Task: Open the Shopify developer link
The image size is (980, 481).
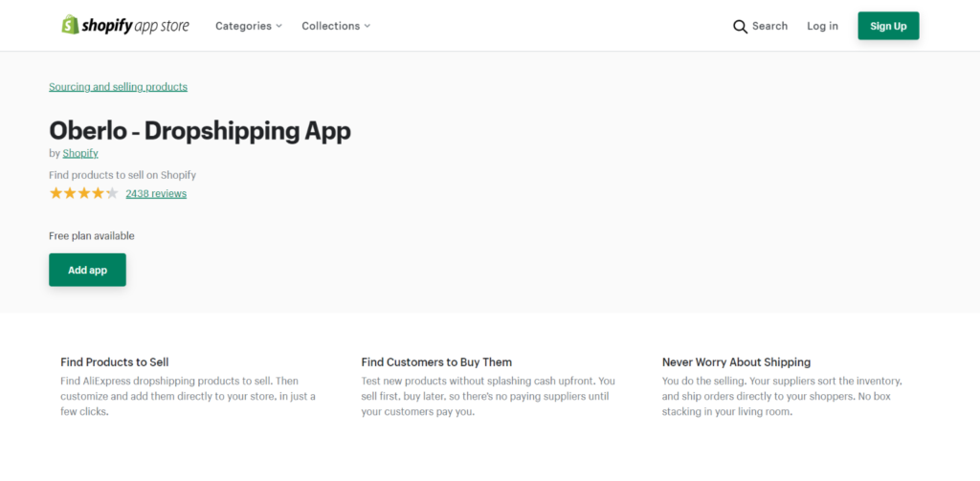Action: (x=80, y=153)
